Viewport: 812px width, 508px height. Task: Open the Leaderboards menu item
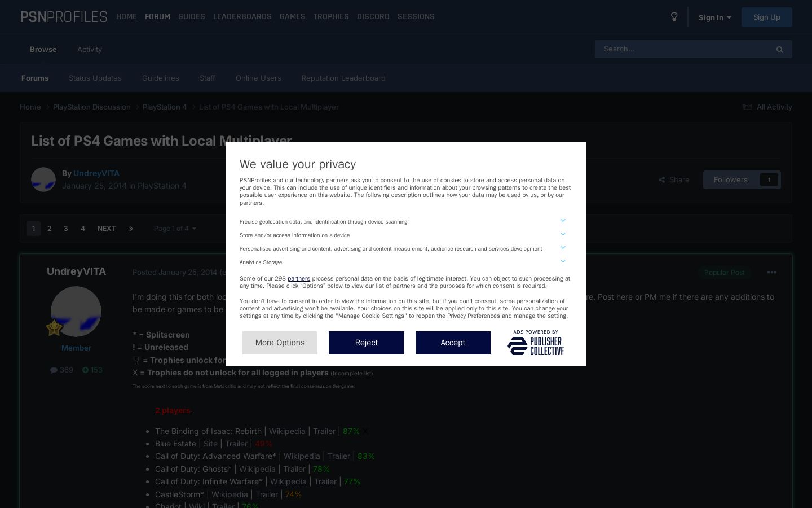coord(242,17)
